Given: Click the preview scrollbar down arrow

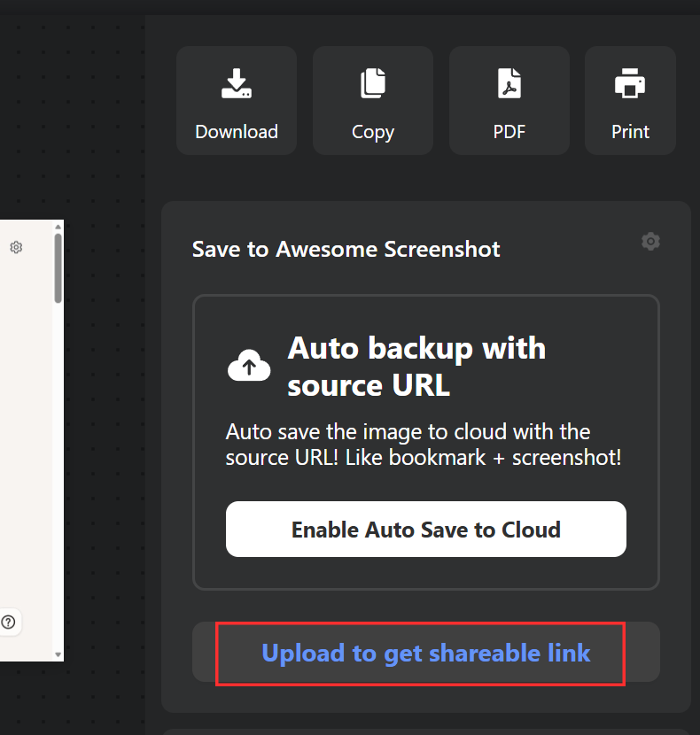Looking at the screenshot, I should (x=58, y=654).
